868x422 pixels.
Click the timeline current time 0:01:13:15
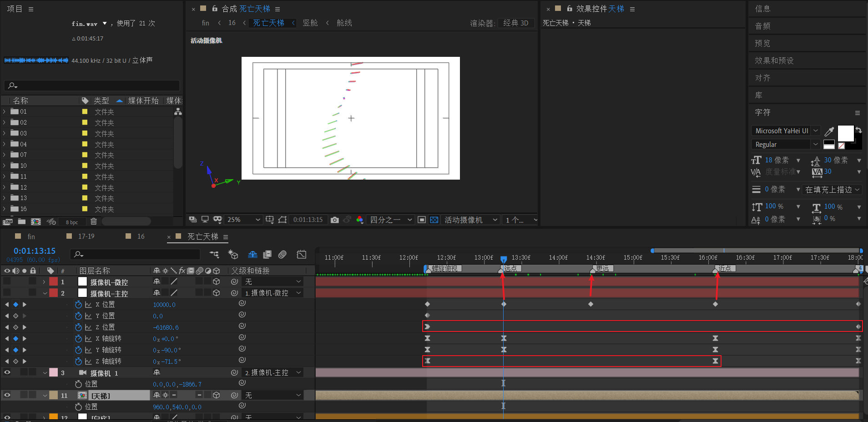click(x=35, y=251)
